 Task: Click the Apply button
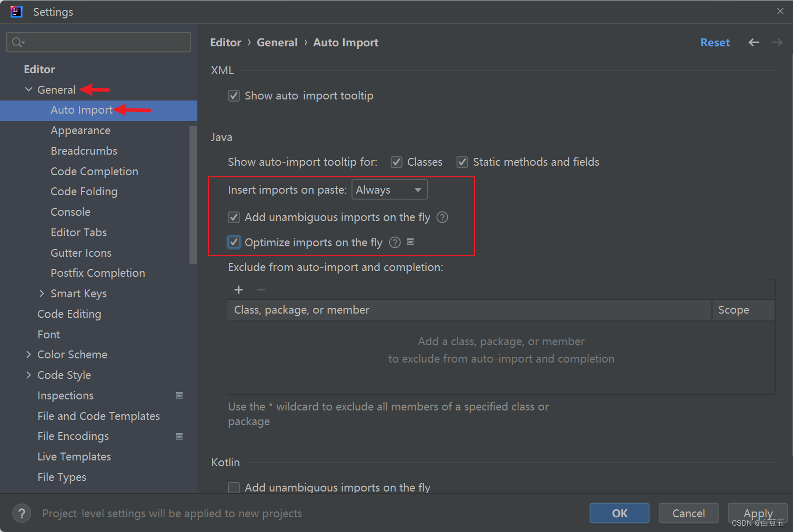[x=757, y=513]
